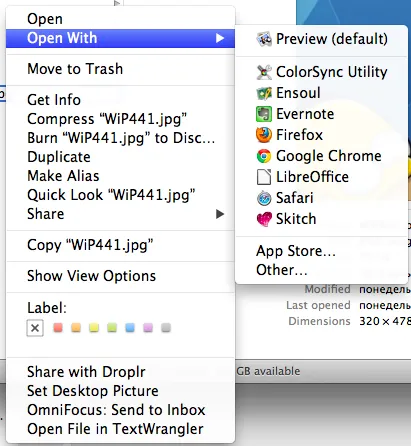Choose Other… application option

pyautogui.click(x=321, y=270)
